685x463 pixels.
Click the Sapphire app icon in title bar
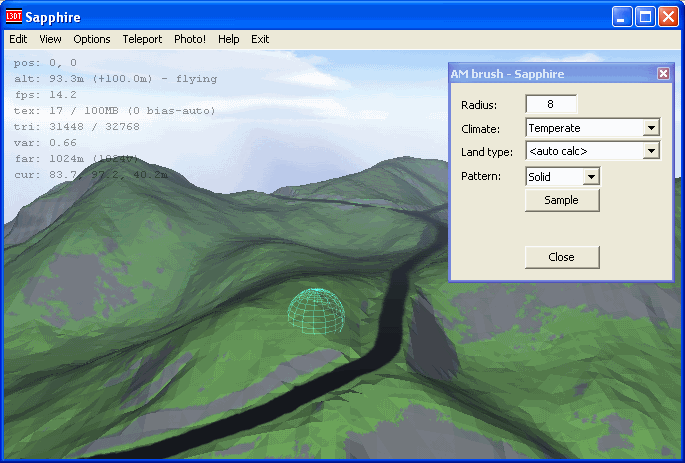point(14,16)
